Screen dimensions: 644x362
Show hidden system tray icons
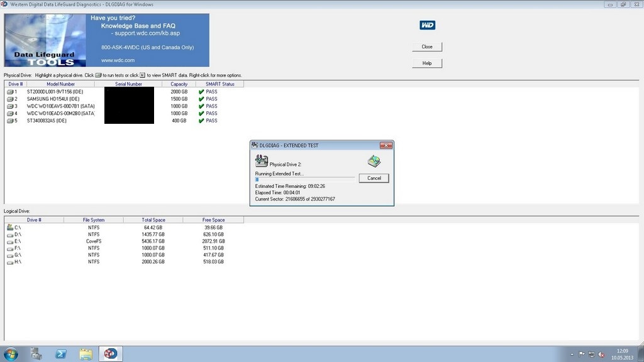[x=572, y=354]
